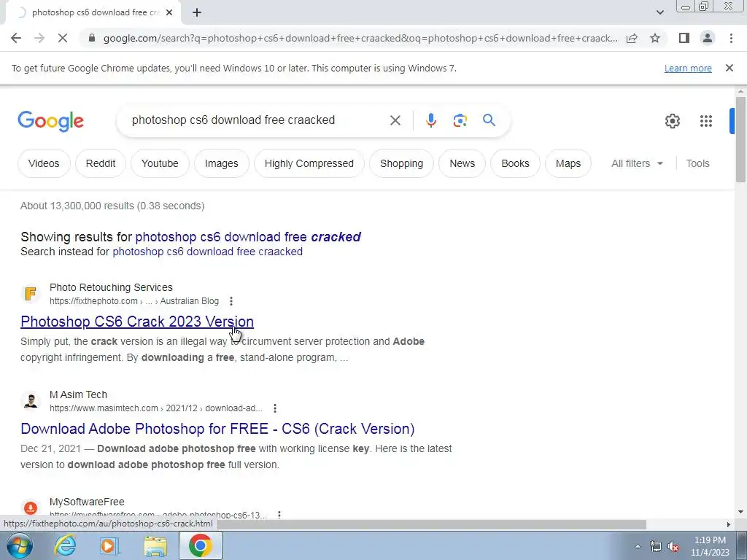Image resolution: width=747 pixels, height=560 pixels.
Task: Expand the All filters dropdown
Action: click(637, 163)
